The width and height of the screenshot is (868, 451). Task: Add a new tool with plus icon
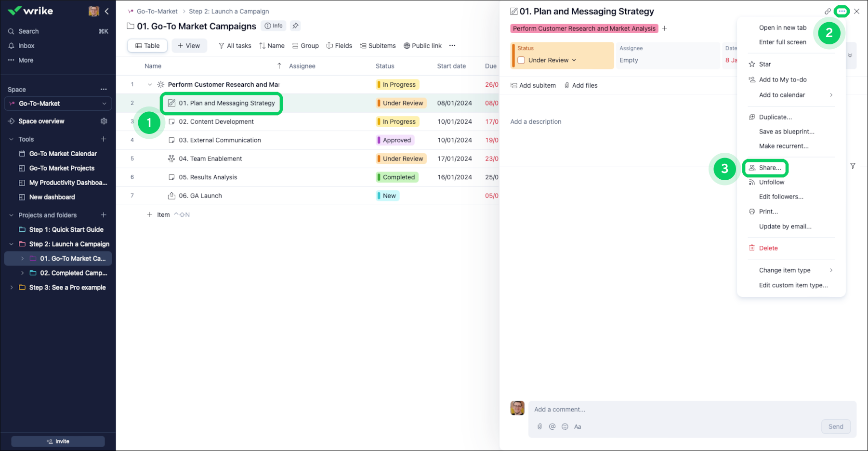(104, 139)
